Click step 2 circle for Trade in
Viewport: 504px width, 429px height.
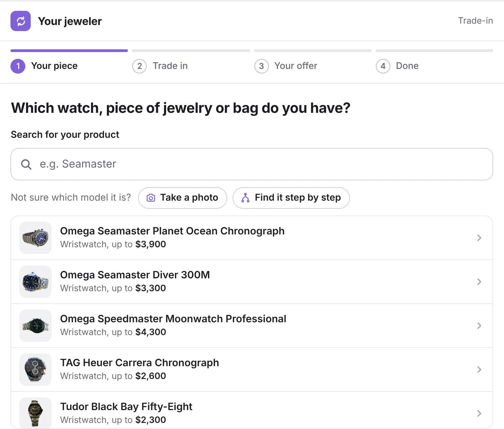point(139,66)
